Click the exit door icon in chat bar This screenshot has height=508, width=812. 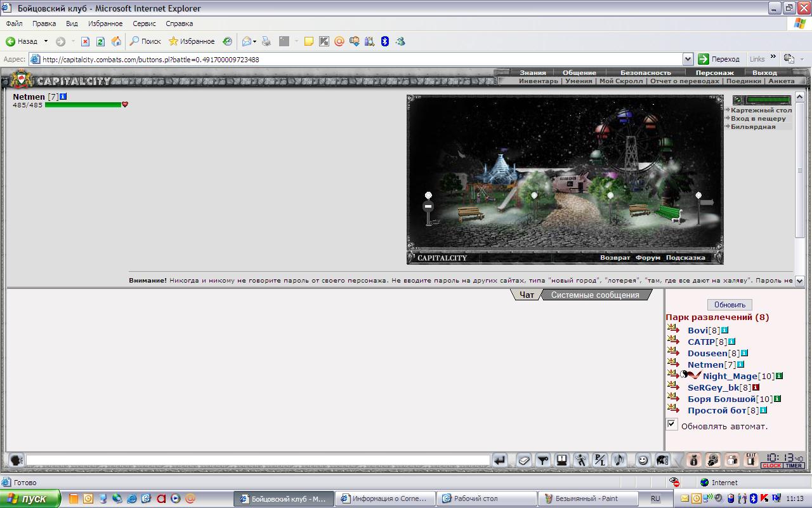point(751,460)
